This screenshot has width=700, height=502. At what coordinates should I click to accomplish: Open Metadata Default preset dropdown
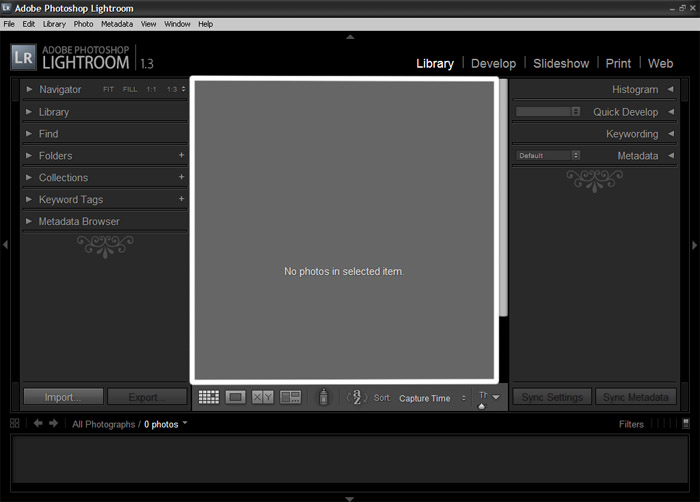point(548,155)
